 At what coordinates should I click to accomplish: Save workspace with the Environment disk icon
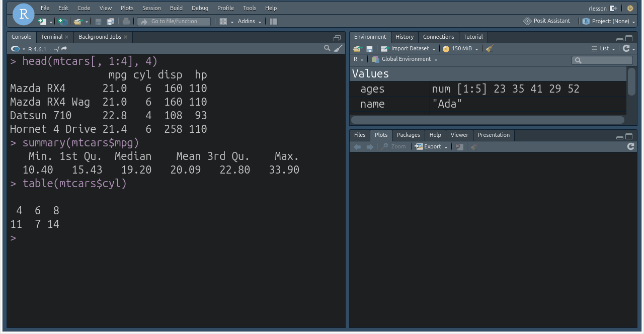pyautogui.click(x=369, y=49)
